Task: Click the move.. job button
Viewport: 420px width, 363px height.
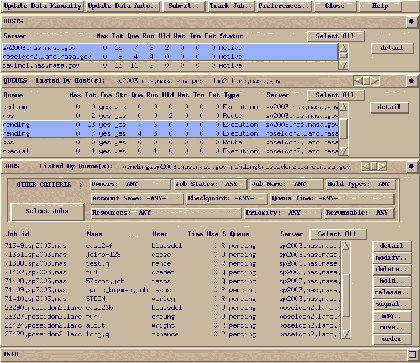Action: (392, 327)
